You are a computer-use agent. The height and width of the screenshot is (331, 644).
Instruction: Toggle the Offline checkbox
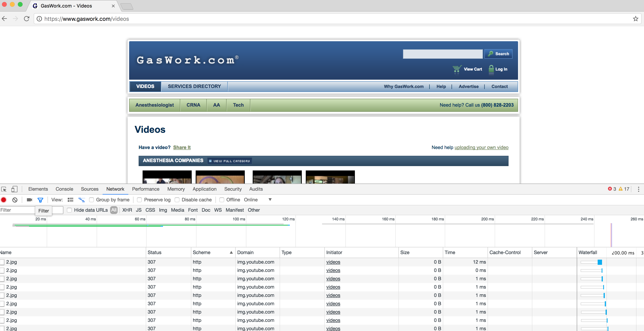pyautogui.click(x=222, y=200)
